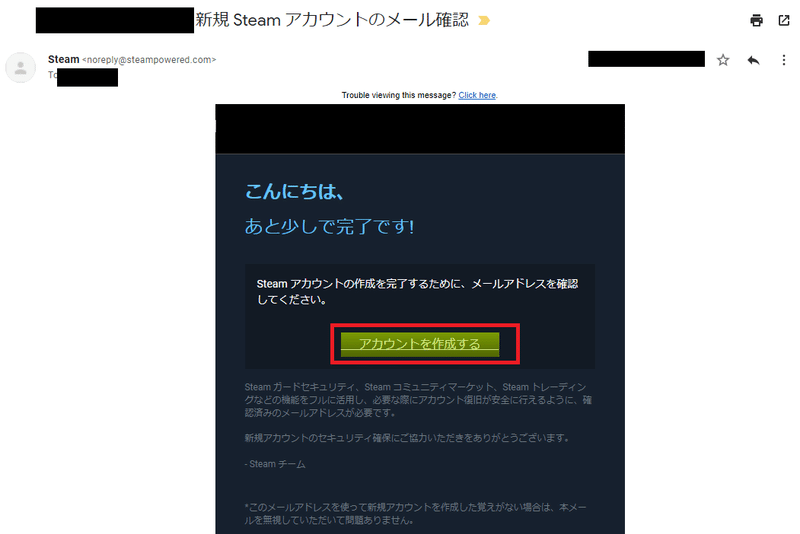Click the こんにちは、 greeting heading
The height and width of the screenshot is (534, 800).
tap(294, 192)
